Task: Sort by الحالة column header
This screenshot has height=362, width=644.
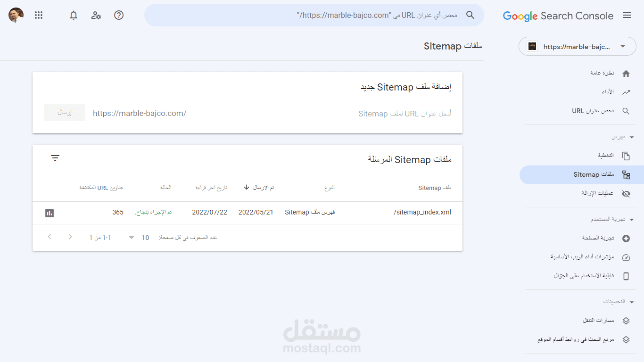Action: click(x=166, y=188)
